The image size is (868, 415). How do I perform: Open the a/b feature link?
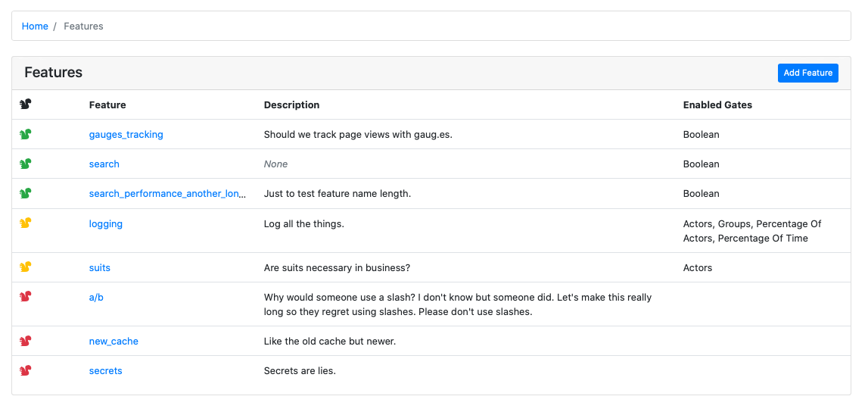point(96,297)
